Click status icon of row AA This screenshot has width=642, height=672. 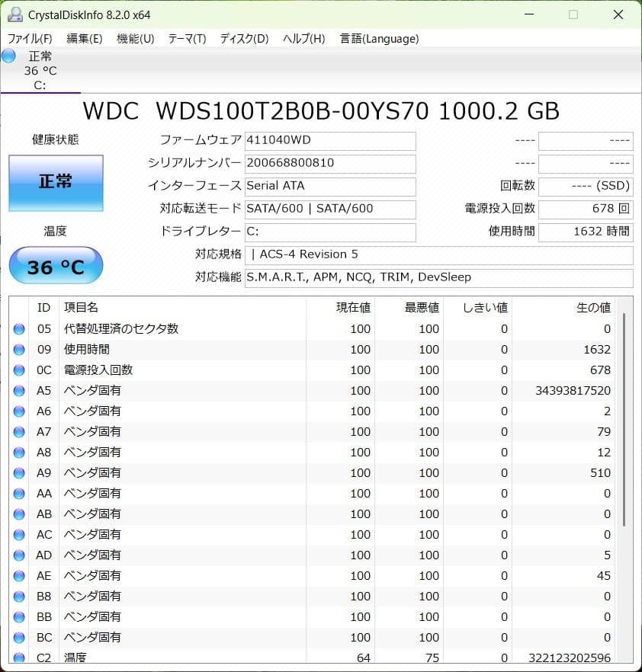click(19, 494)
